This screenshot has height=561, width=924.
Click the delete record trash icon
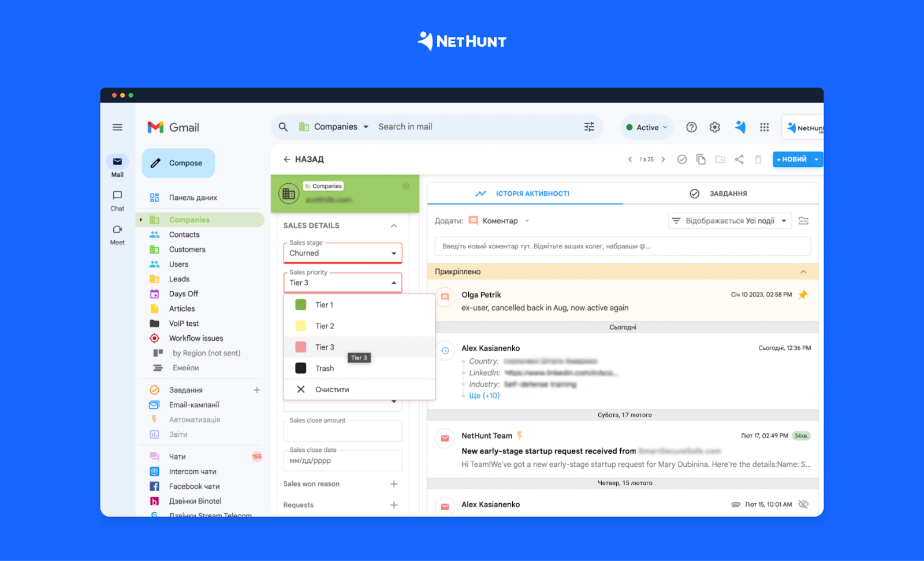[758, 159]
